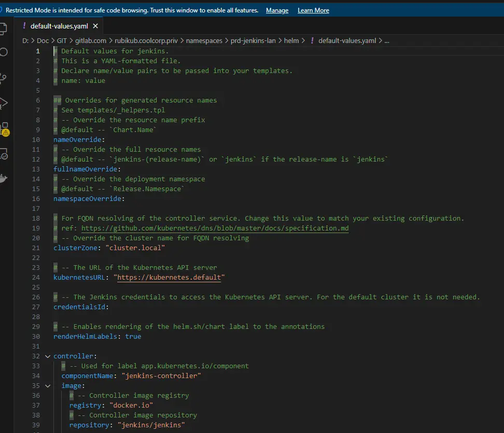Open the GIT breadcrumb segment
This screenshot has width=504, height=433.
62,40
